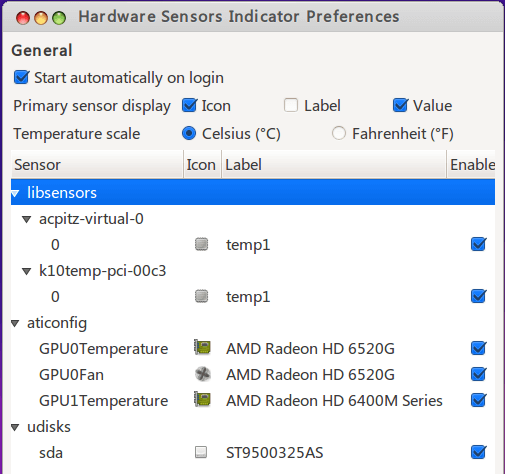Disable the sda ST9500325AS sensor checkbox
Screen dimensions: 505x474
click(x=478, y=452)
